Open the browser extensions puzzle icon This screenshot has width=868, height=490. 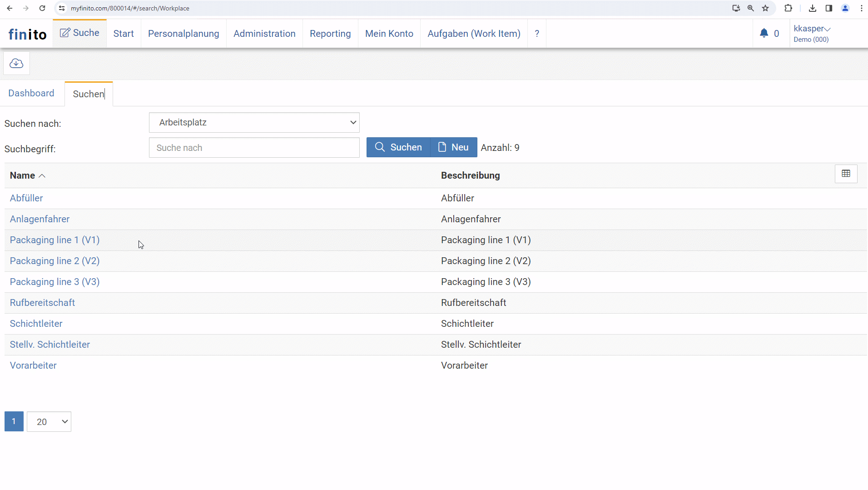pyautogui.click(x=788, y=8)
